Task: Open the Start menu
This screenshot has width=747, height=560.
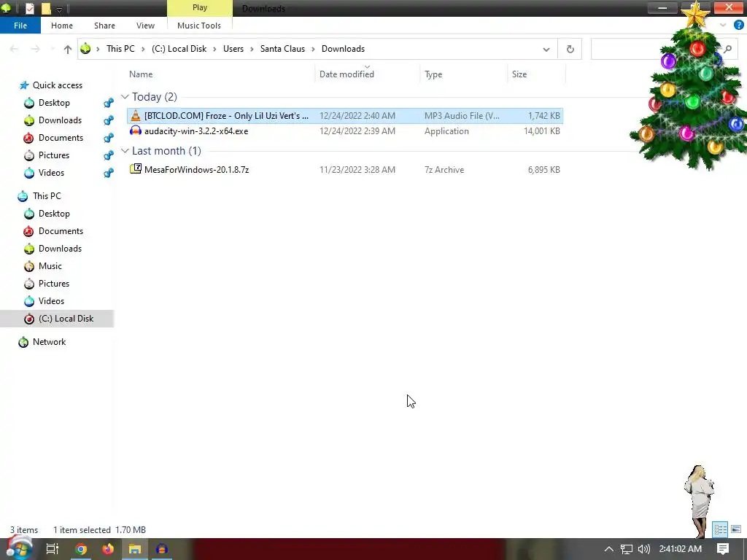Action: coord(19,548)
